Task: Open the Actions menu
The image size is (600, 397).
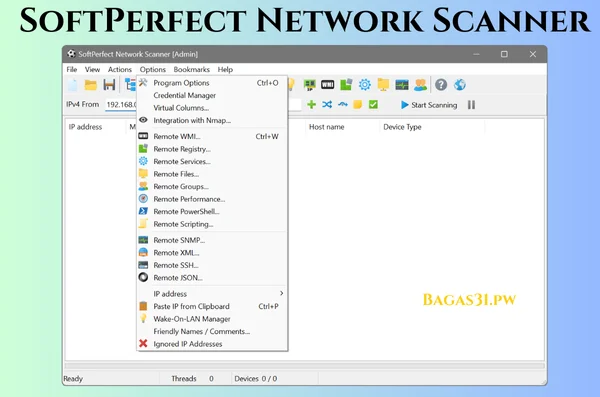Action: click(x=119, y=69)
